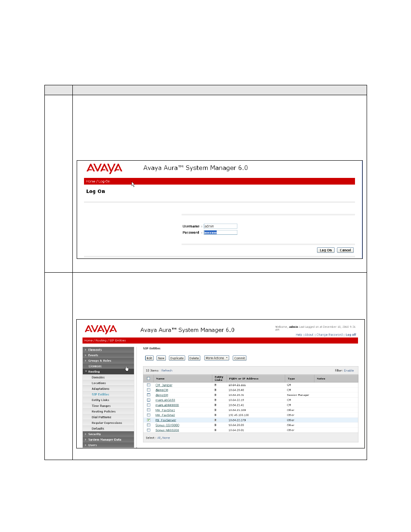Screen dimensions: 411x532
Task: Open Time Ranges under Routing
Action: point(101,406)
